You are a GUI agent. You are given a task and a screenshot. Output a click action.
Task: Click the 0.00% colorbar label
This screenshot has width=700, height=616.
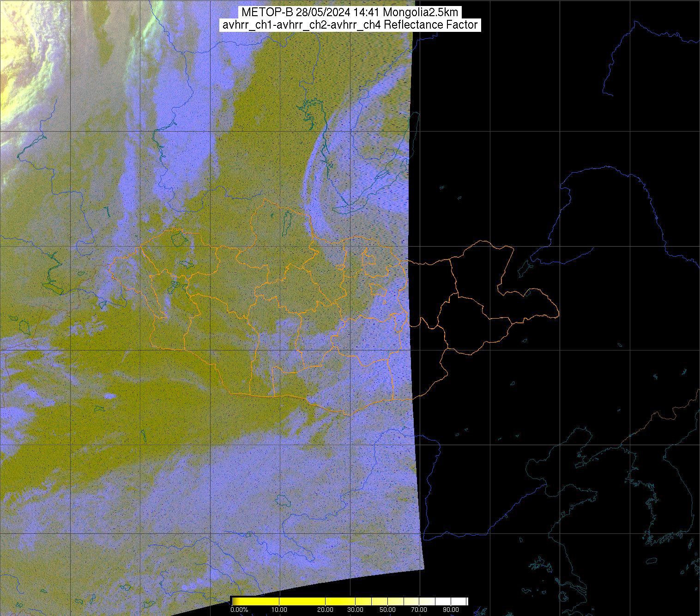pyautogui.click(x=238, y=610)
